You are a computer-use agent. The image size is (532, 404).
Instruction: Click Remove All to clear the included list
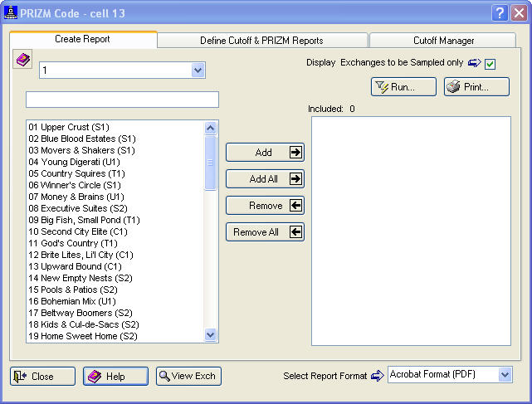pyautogui.click(x=265, y=232)
